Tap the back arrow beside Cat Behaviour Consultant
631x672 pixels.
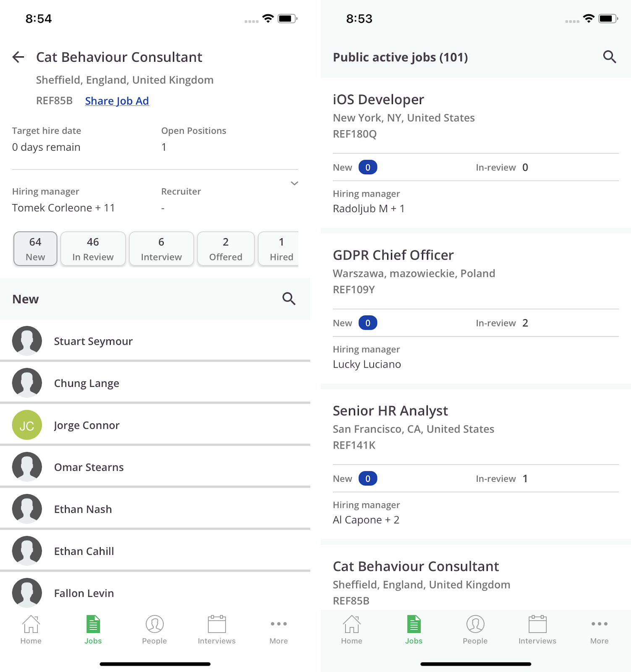18,57
